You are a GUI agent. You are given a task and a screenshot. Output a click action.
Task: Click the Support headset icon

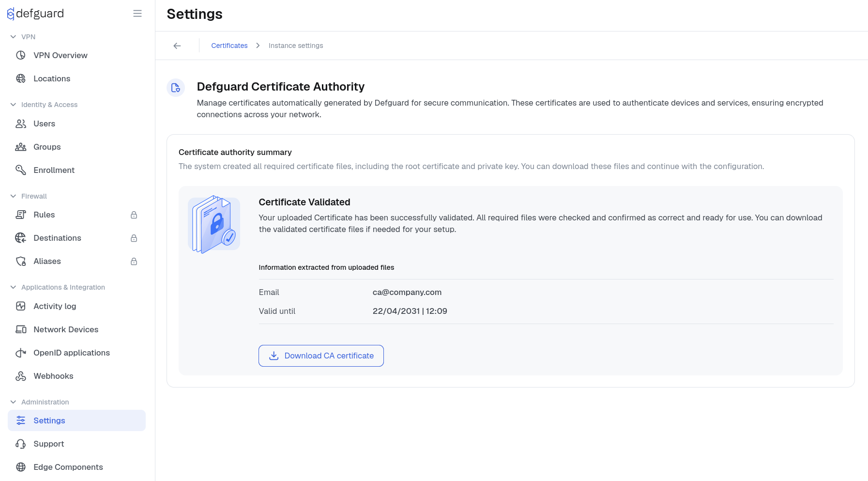tap(21, 444)
